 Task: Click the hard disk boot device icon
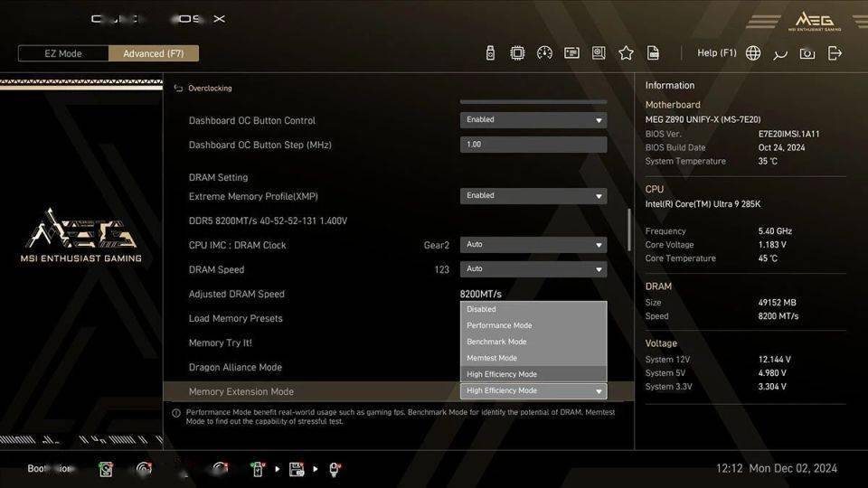(x=106, y=469)
